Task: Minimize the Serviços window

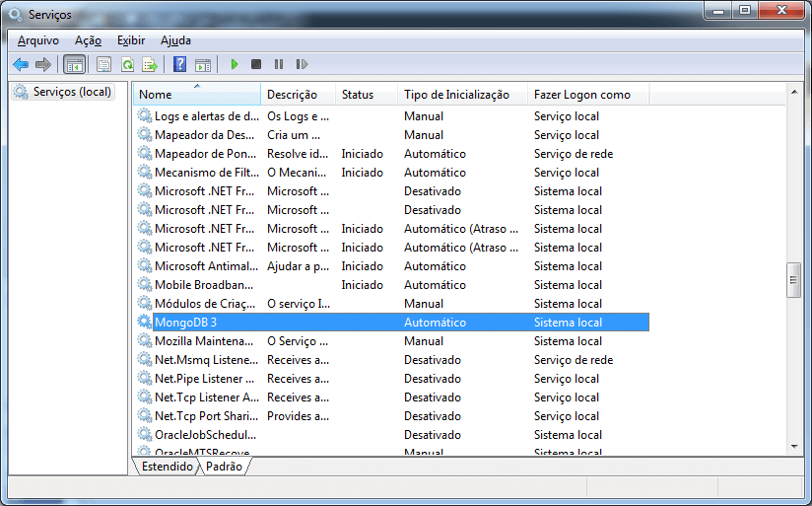Action: click(717, 11)
